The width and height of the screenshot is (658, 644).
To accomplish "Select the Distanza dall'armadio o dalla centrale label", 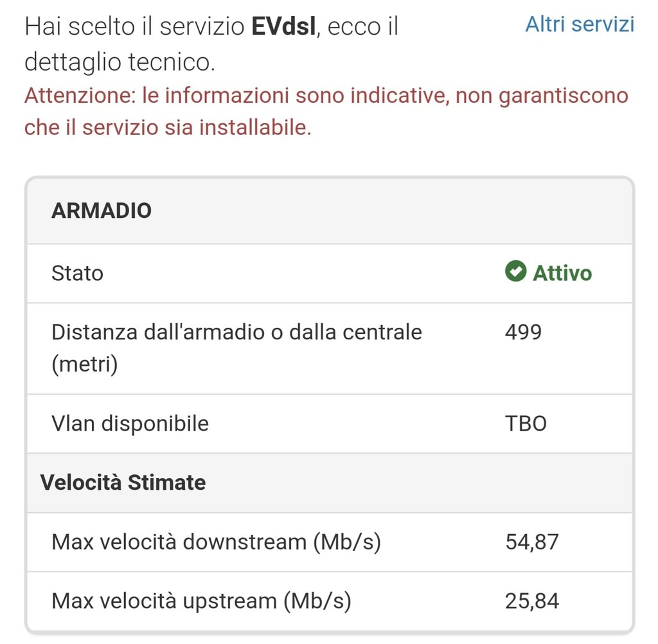I will pyautogui.click(x=236, y=332).
